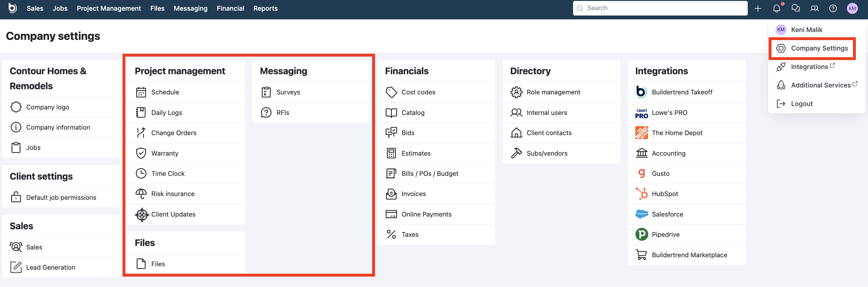Viewport: 868px width, 287px height.
Task: Open Default job permissions
Action: click(x=61, y=197)
